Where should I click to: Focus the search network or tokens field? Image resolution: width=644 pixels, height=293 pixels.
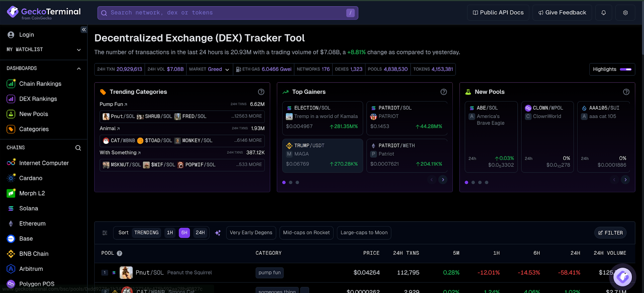(228, 13)
